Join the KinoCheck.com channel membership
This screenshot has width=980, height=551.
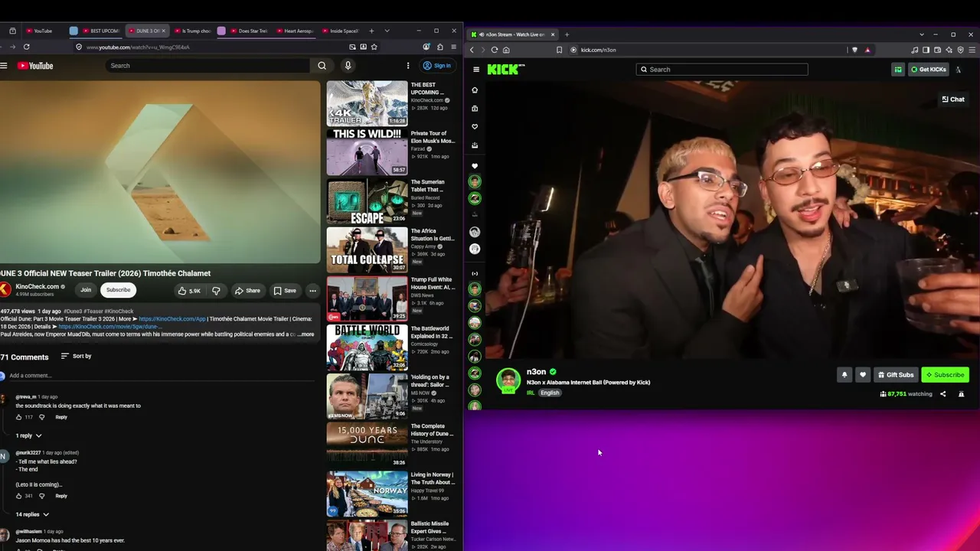86,290
